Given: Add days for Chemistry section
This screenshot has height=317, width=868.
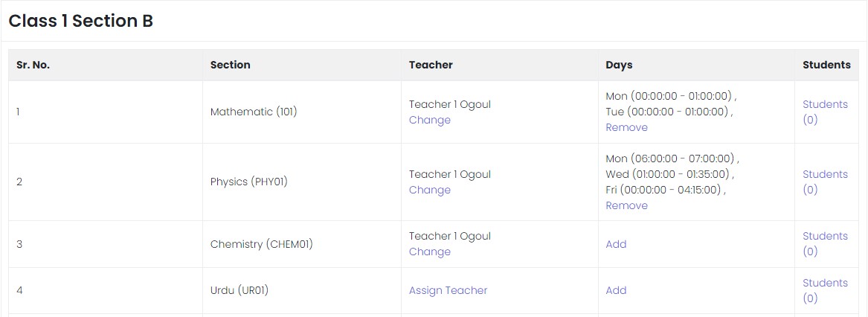Looking at the screenshot, I should [616, 244].
